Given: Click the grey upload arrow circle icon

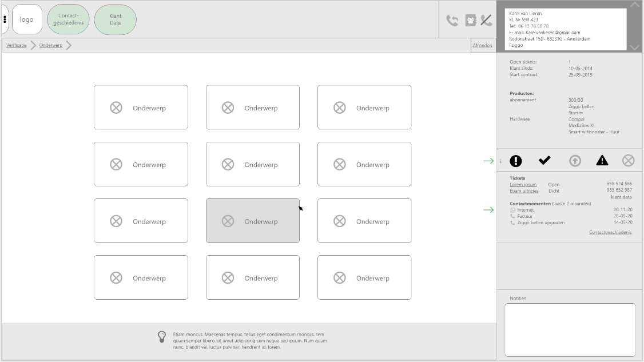Looking at the screenshot, I should coord(575,161).
